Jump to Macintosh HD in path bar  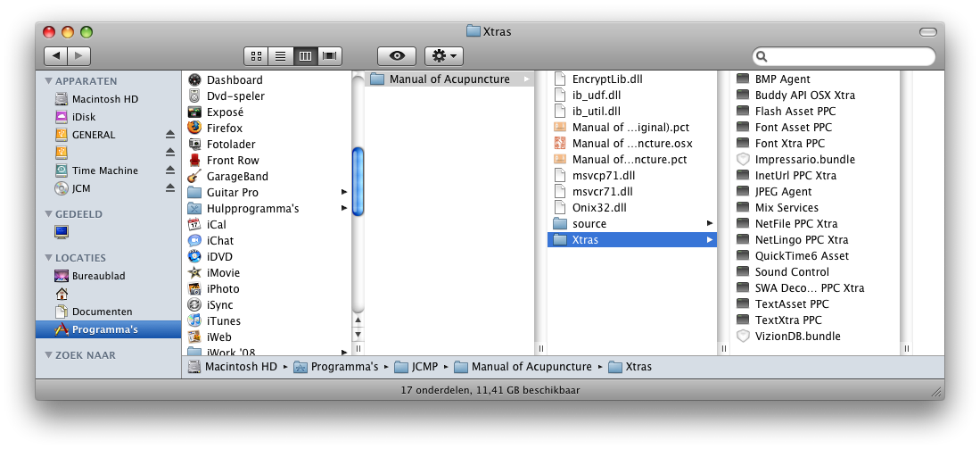point(233,367)
